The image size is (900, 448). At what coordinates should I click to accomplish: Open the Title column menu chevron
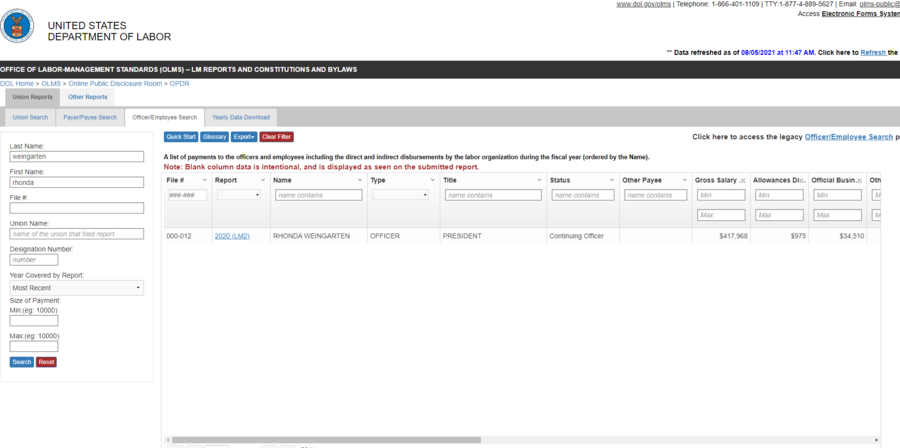click(539, 180)
